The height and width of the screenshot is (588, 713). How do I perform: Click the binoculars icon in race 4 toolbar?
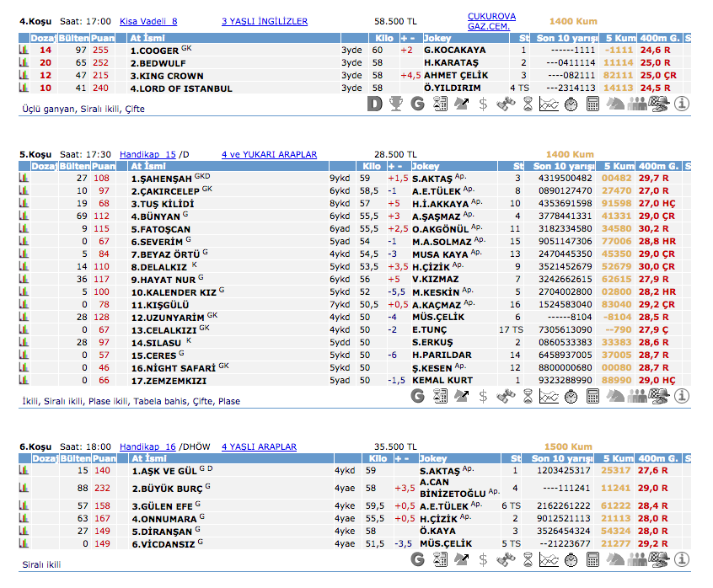pos(505,104)
